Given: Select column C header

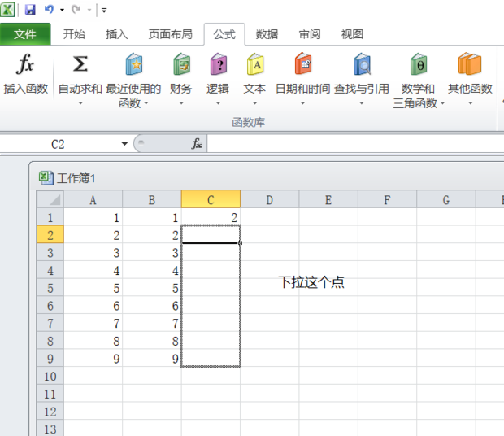Looking at the screenshot, I should (x=211, y=199).
